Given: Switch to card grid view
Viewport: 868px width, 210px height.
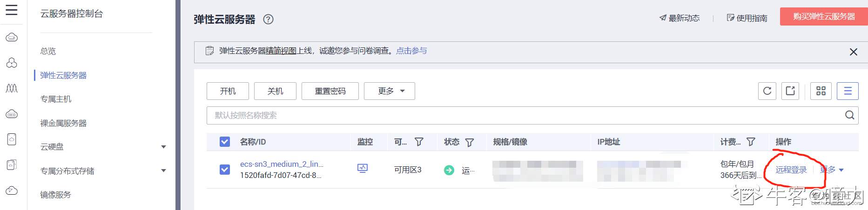Looking at the screenshot, I should coord(821,91).
